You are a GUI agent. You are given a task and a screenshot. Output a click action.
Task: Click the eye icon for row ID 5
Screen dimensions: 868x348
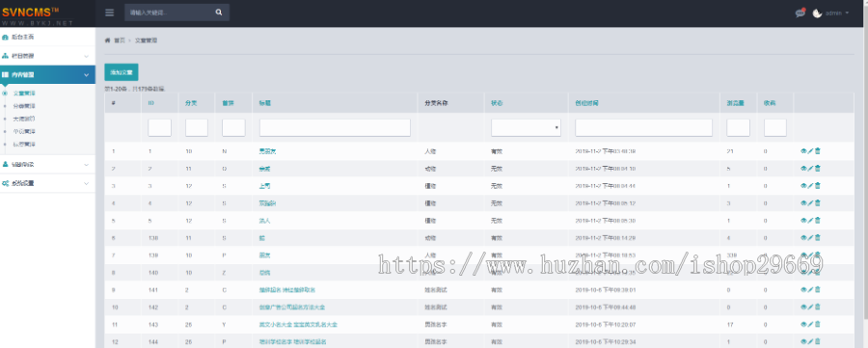click(803, 220)
